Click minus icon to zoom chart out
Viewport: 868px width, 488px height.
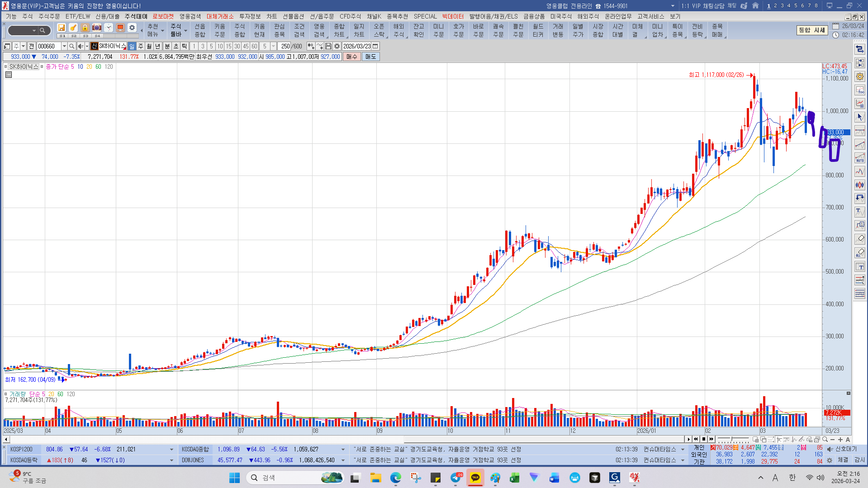[833, 439]
